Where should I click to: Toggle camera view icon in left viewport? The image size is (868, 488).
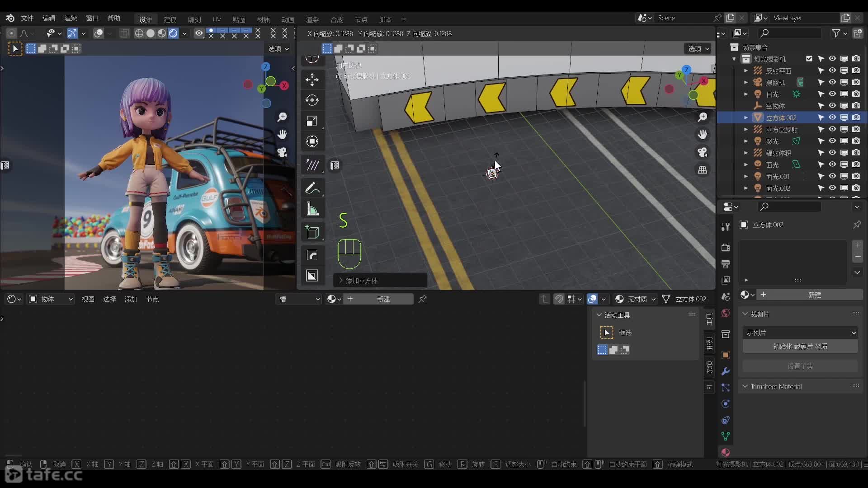[282, 152]
